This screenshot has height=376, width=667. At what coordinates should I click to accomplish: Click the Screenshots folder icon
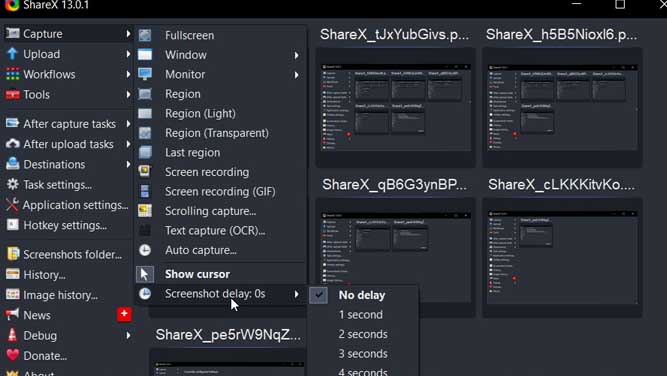click(x=13, y=254)
